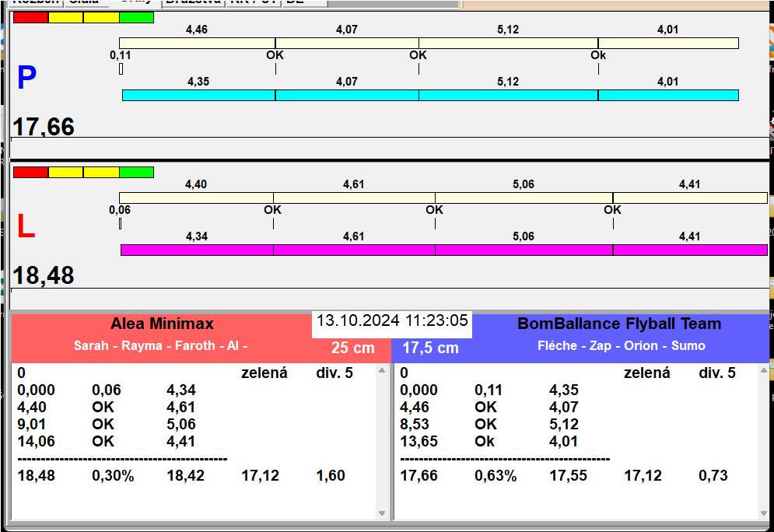Click the BomBallance Flyball Team header

[x=619, y=324]
